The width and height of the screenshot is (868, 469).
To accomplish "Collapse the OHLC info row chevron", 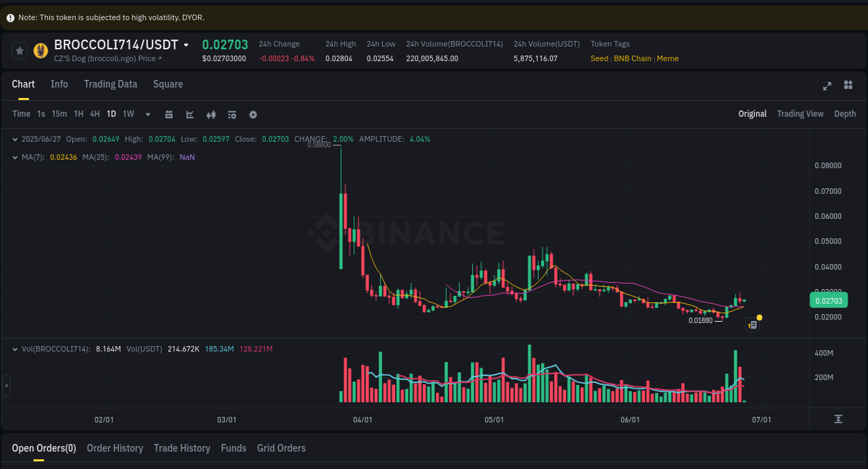I will point(14,139).
